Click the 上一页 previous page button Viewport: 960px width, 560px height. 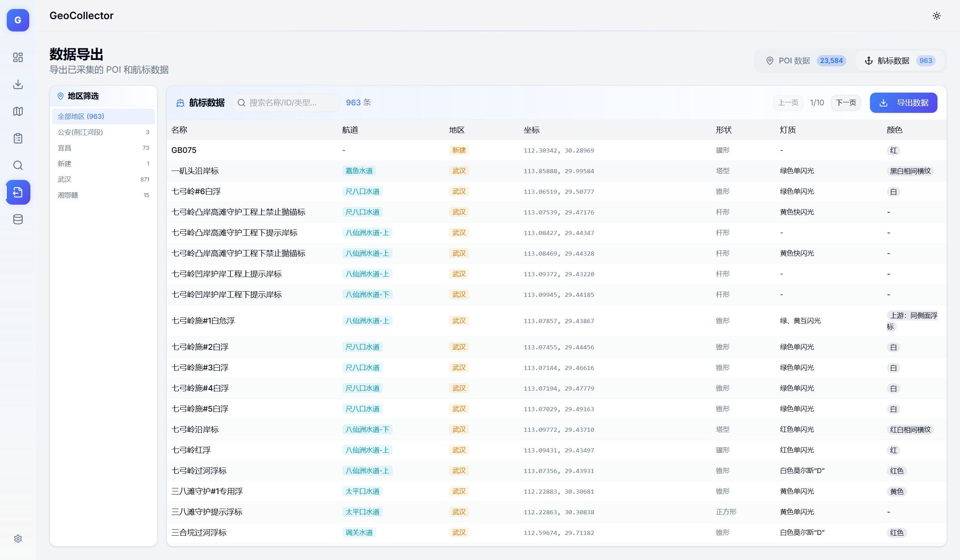click(x=788, y=103)
